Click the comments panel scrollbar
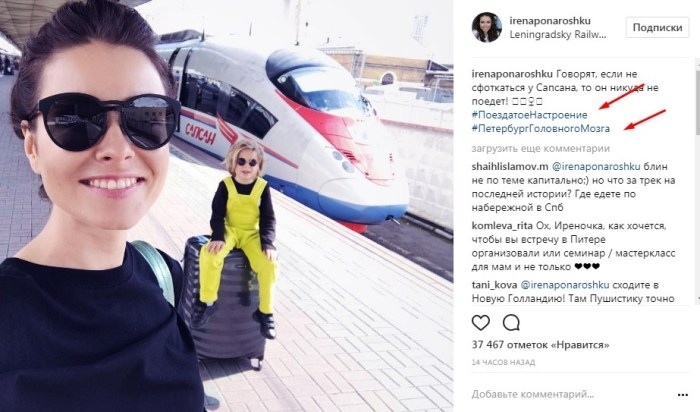Screen dimensions: 700x412 [697, 181]
